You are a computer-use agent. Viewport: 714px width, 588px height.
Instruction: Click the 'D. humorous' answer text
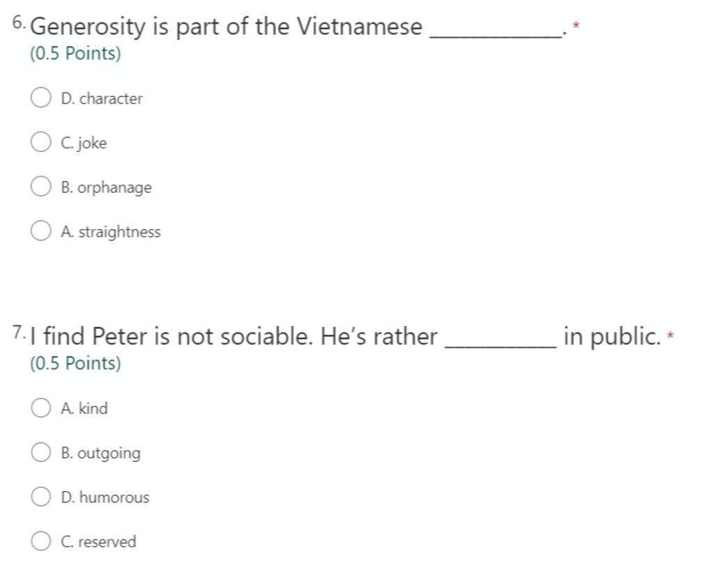tap(105, 497)
